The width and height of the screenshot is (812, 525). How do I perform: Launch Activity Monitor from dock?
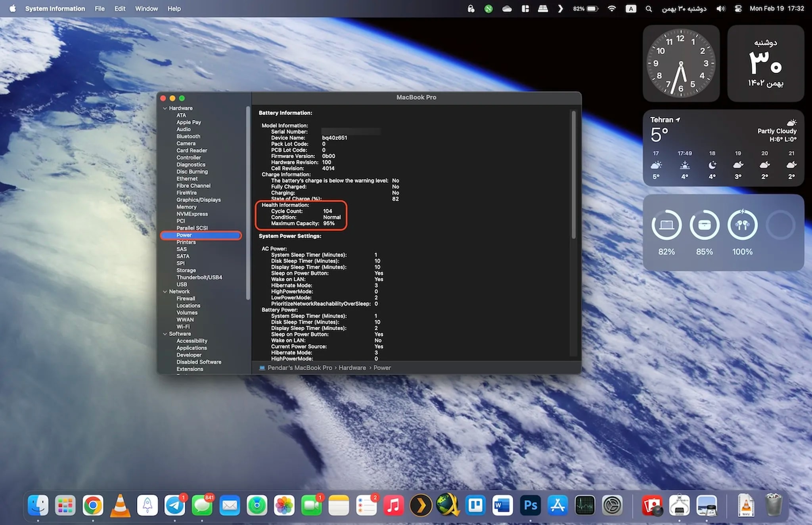[x=585, y=506]
